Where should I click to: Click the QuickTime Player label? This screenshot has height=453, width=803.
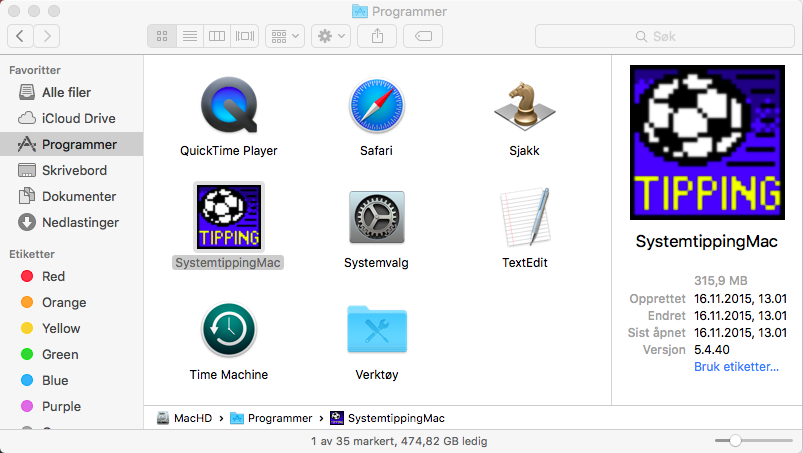coord(228,151)
